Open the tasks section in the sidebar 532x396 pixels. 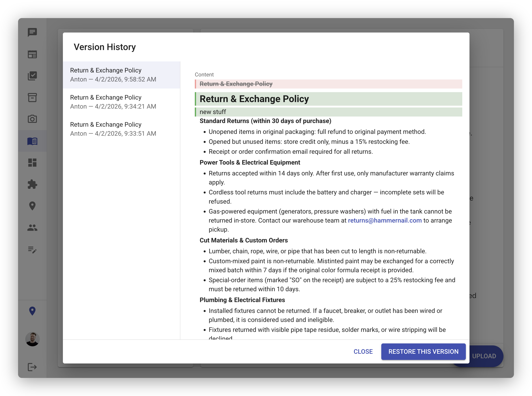[32, 76]
